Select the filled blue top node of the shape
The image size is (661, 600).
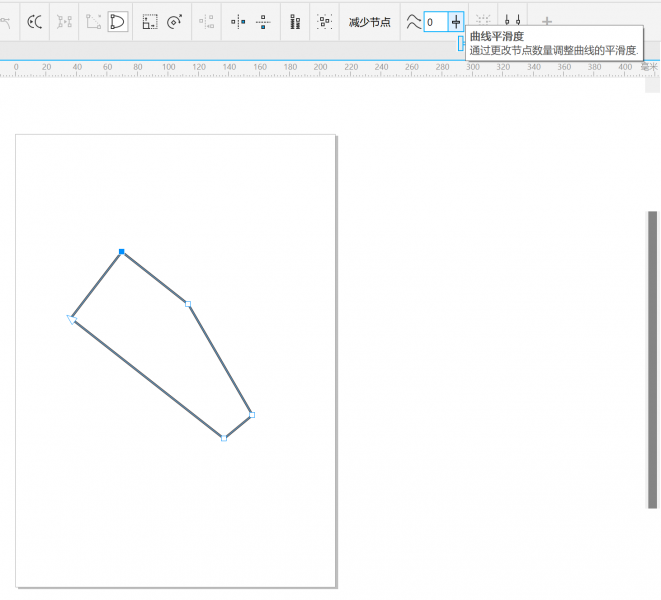122,252
